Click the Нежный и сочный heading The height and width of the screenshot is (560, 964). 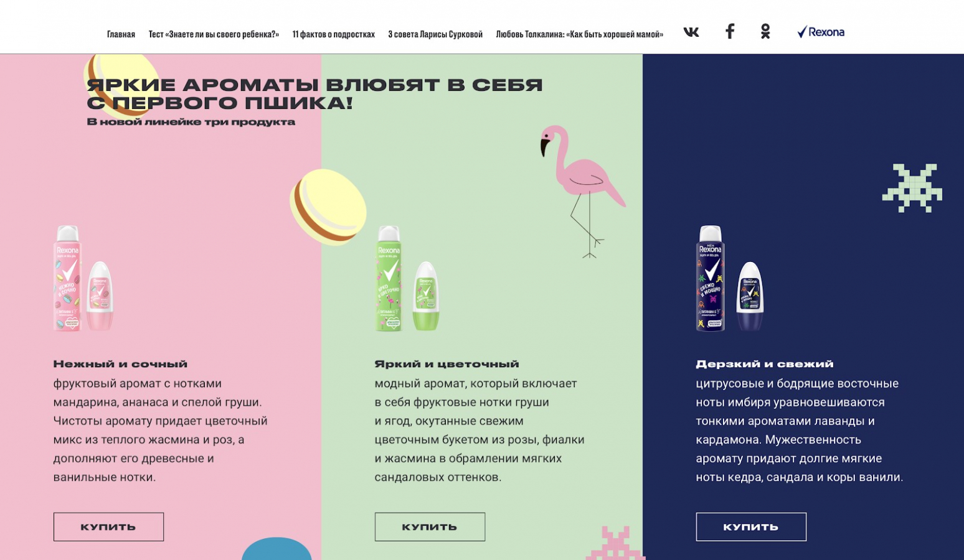(120, 364)
